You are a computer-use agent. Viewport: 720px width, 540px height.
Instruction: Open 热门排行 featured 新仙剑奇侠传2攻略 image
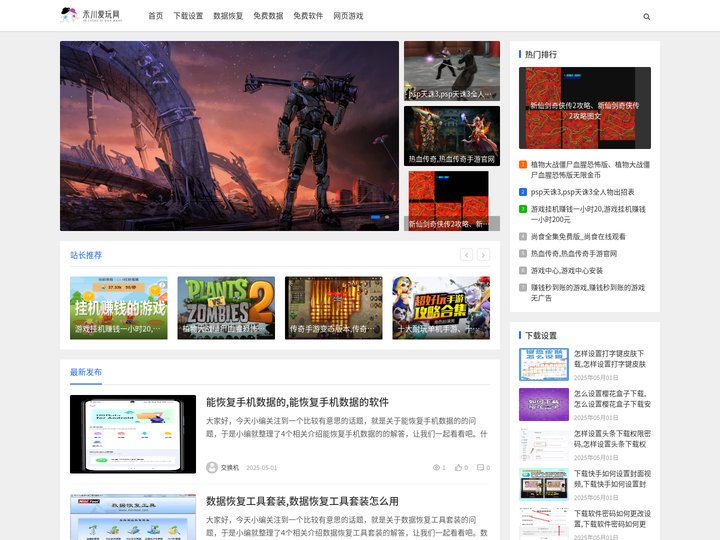(585, 108)
